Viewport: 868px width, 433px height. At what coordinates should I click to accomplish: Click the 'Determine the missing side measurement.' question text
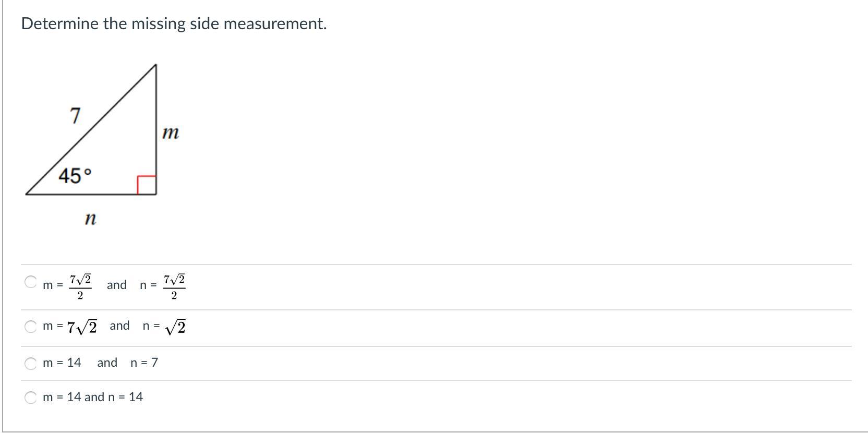pos(174,24)
